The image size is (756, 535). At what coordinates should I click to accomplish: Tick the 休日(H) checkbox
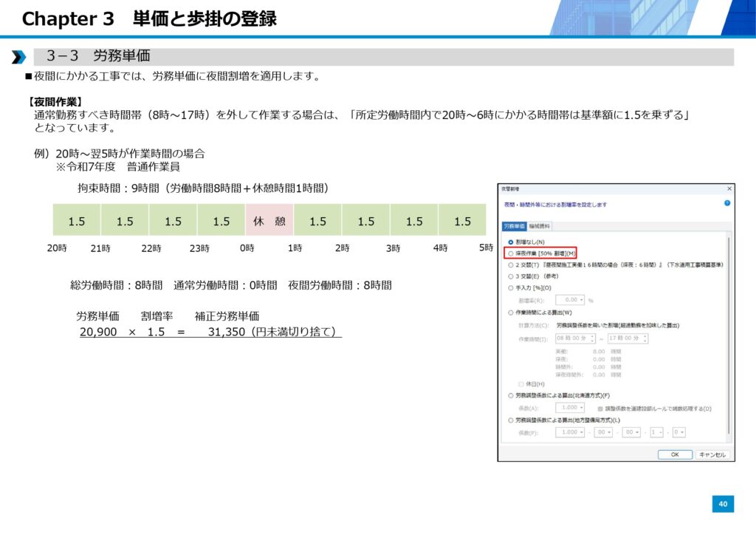pyautogui.click(x=521, y=384)
